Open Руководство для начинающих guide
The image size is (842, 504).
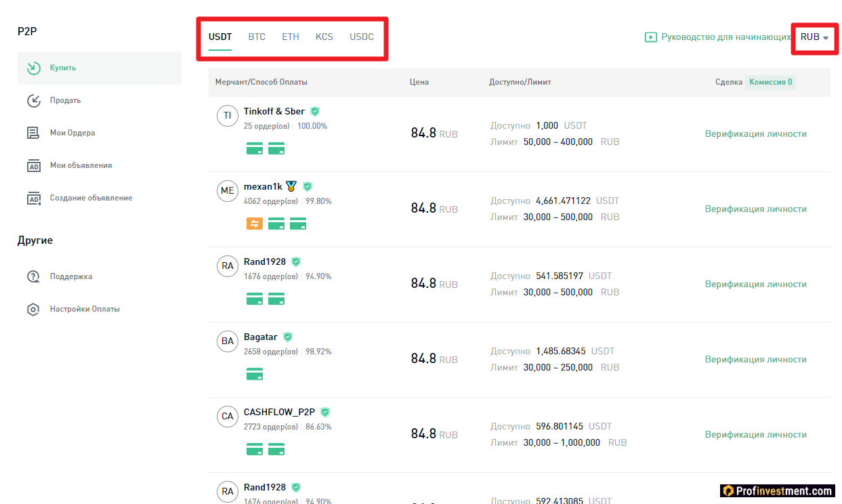coord(725,37)
